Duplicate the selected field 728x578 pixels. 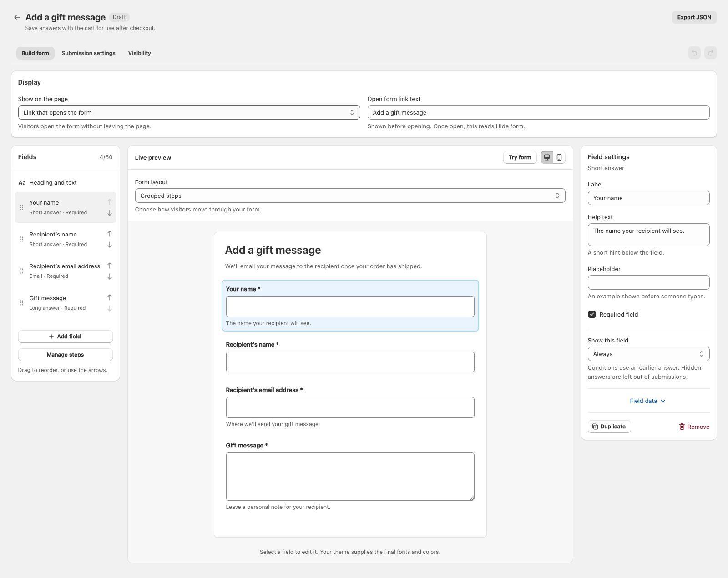click(x=609, y=427)
